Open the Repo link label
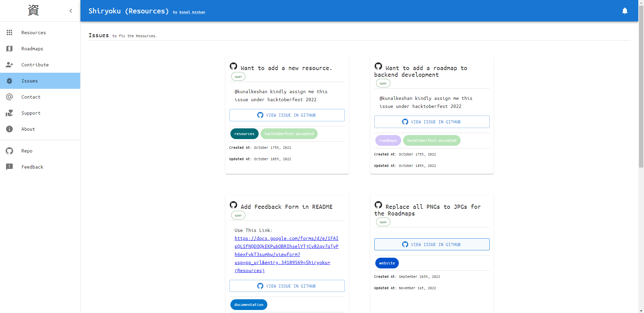 [x=27, y=151]
